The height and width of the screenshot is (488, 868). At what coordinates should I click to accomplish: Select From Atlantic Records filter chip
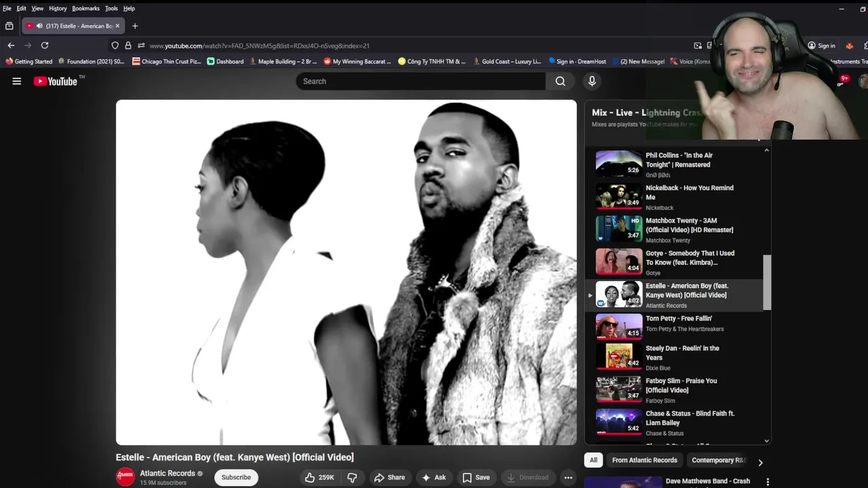[645, 460]
